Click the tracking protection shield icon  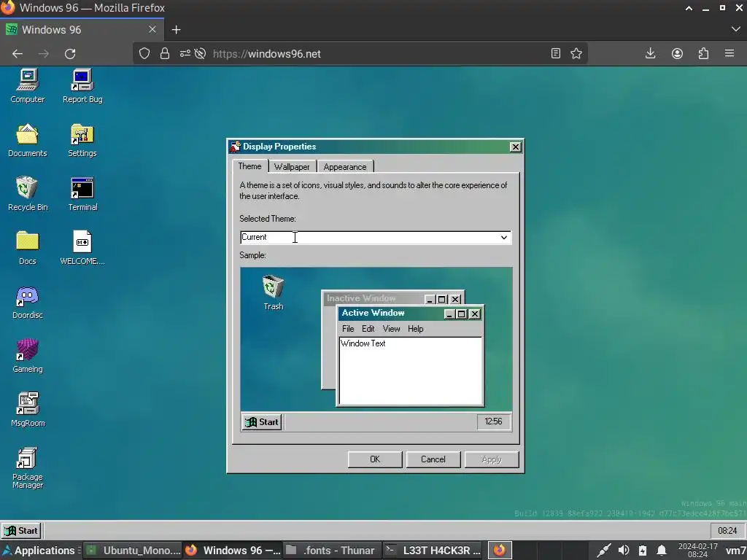[144, 53]
